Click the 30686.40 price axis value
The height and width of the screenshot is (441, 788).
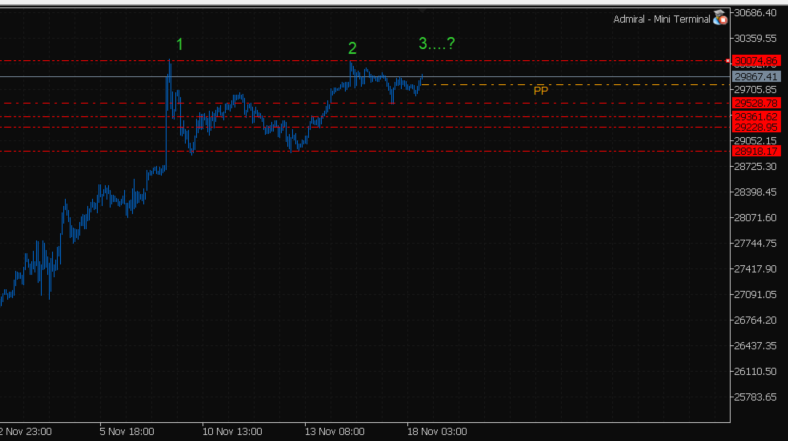(x=755, y=13)
